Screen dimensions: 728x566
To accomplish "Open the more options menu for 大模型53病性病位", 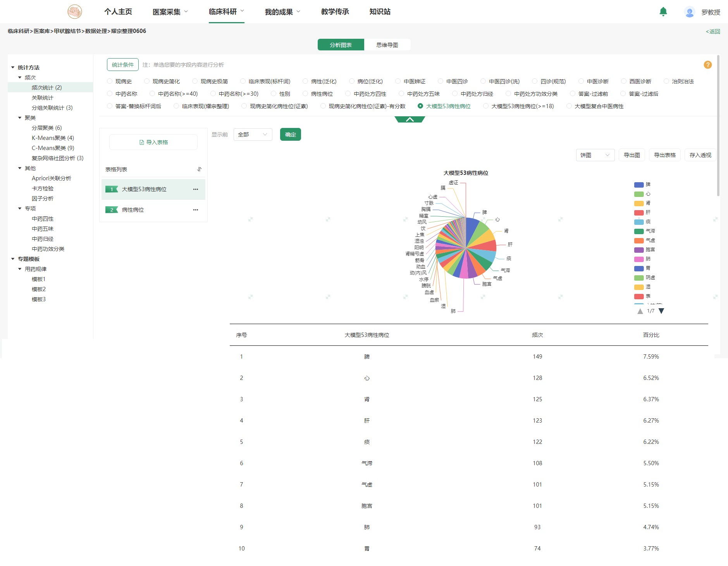I will [196, 190].
